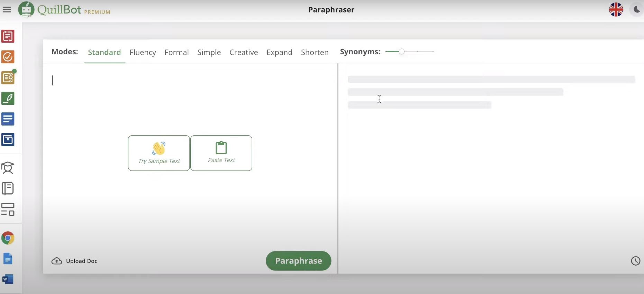Image resolution: width=644 pixels, height=294 pixels.
Task: Click Try Sample Text button
Action: click(159, 153)
